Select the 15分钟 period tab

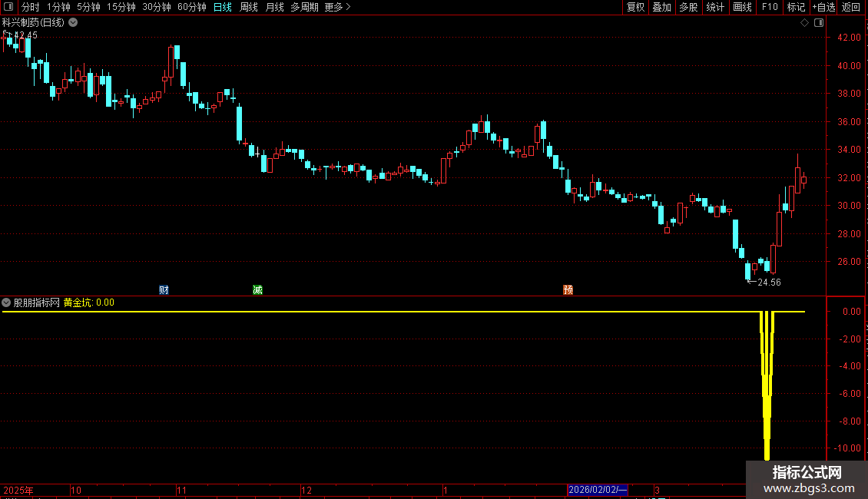121,7
